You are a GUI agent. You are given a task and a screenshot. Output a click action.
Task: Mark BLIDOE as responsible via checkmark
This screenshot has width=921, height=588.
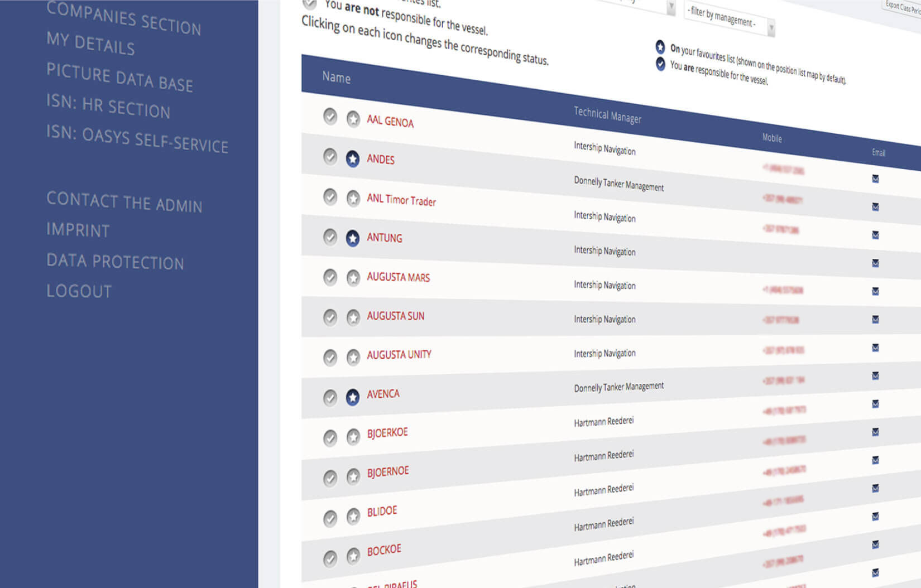(x=330, y=518)
